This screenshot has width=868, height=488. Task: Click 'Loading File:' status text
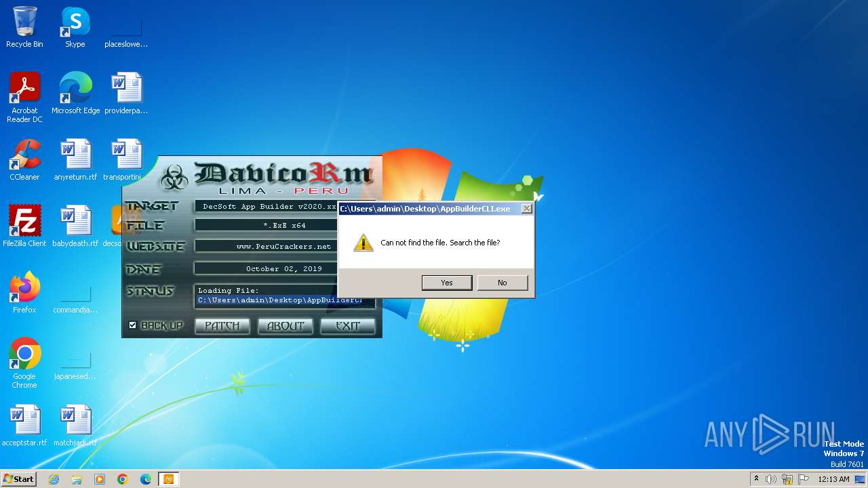(x=229, y=290)
